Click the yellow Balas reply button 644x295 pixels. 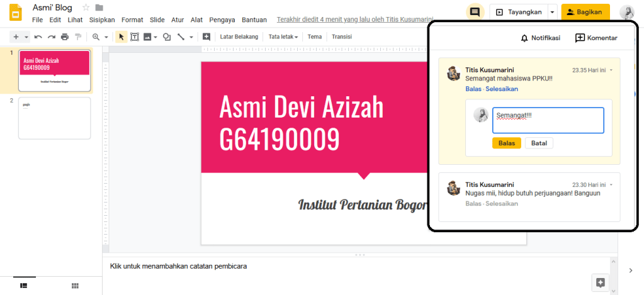[507, 143]
